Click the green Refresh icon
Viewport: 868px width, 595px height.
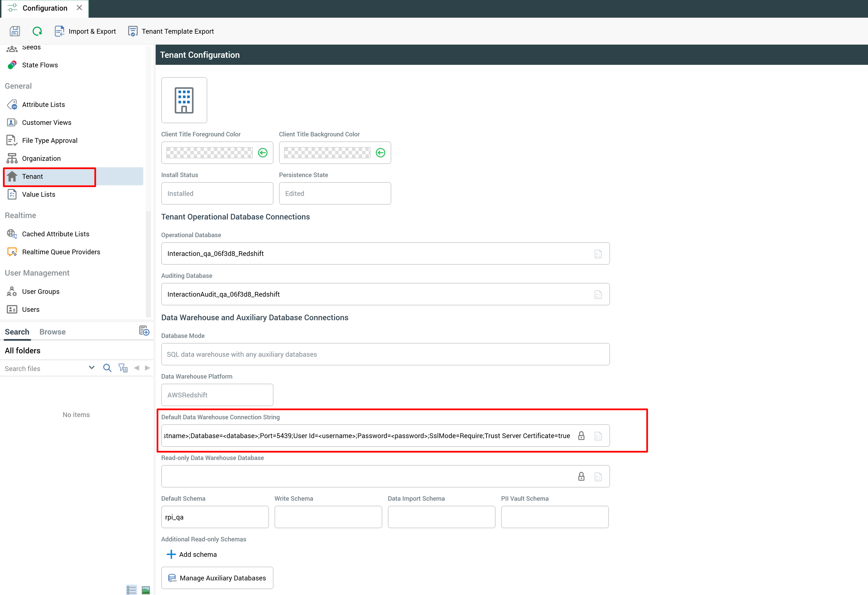pos(37,31)
